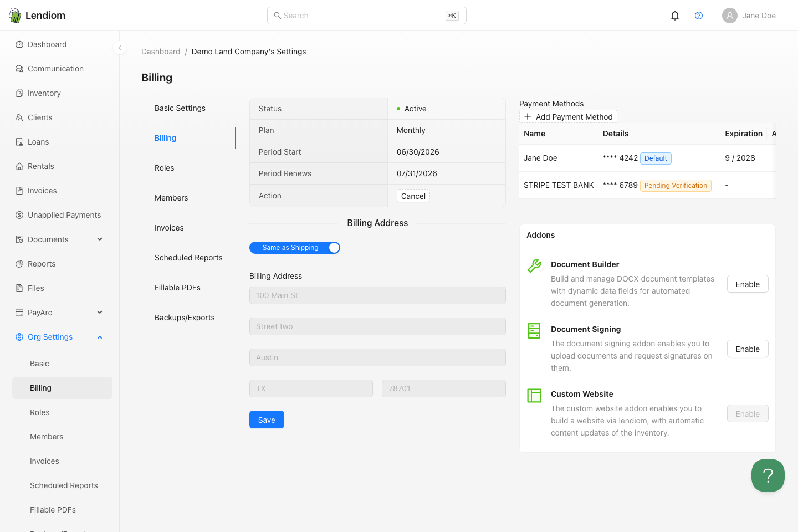Click the Lendiom logo icon
Viewport: 798px width, 532px height.
point(15,16)
